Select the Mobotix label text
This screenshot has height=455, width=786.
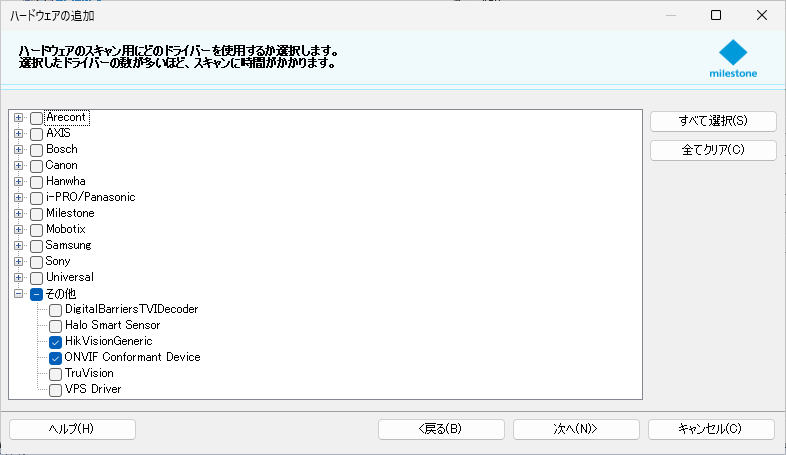pos(66,230)
